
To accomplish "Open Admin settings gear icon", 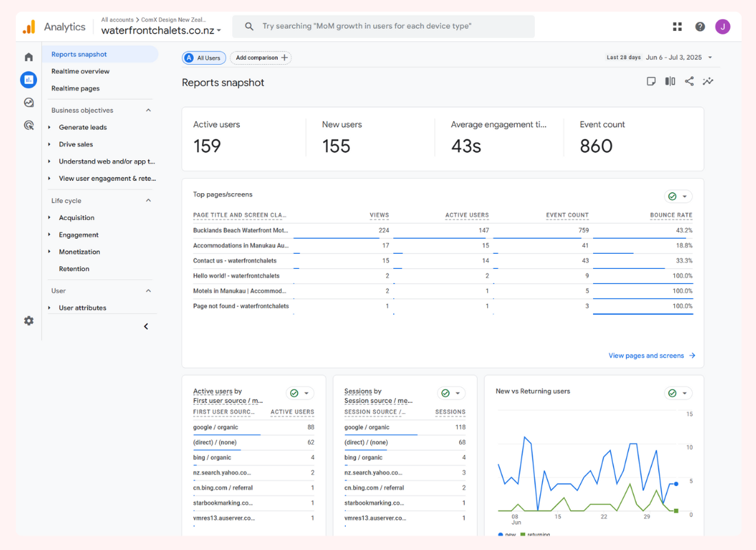I will [29, 321].
